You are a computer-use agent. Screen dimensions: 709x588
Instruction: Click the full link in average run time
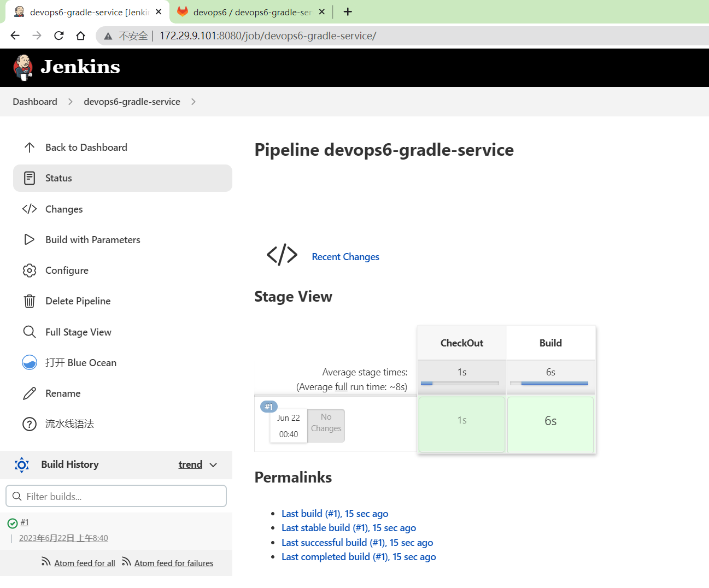click(x=341, y=387)
